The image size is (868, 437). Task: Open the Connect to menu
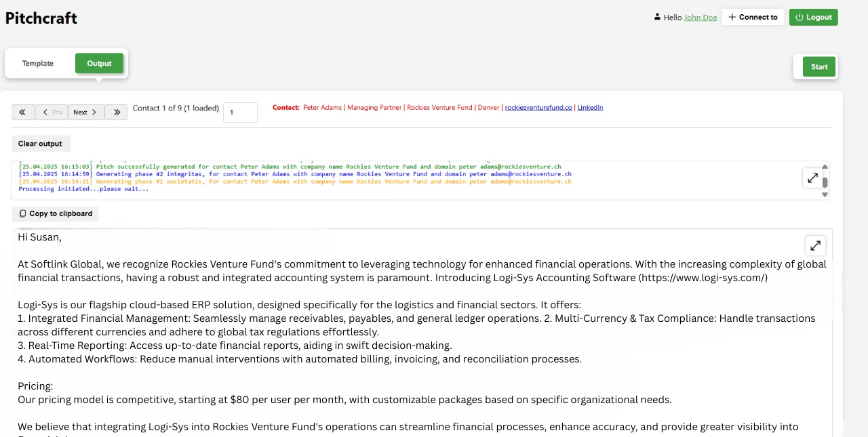[x=753, y=17]
